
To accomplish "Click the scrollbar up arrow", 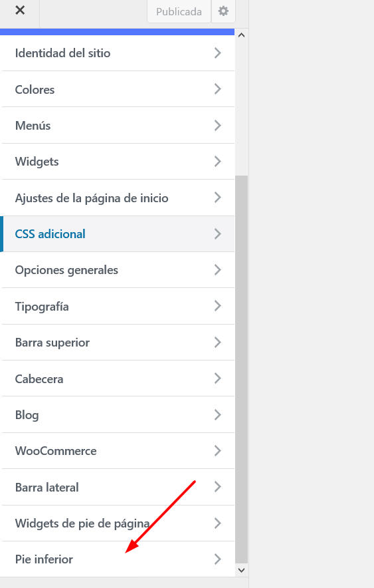I will [x=241, y=35].
